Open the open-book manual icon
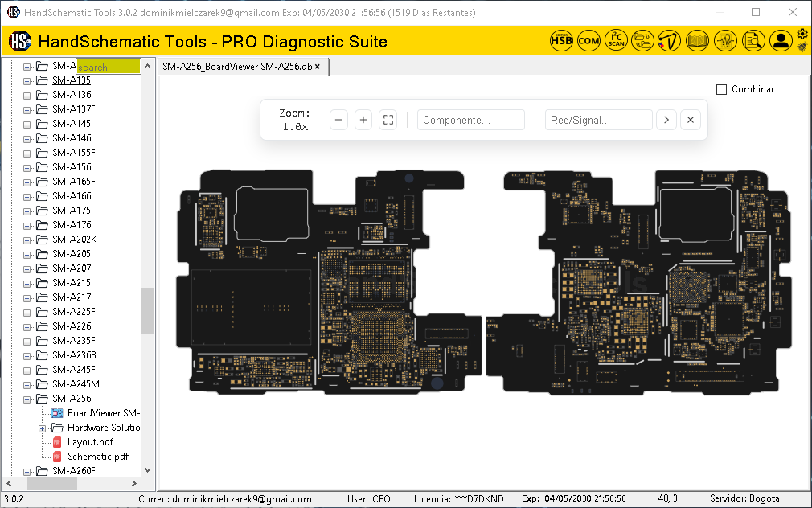The height and width of the screenshot is (508, 812). 697,40
